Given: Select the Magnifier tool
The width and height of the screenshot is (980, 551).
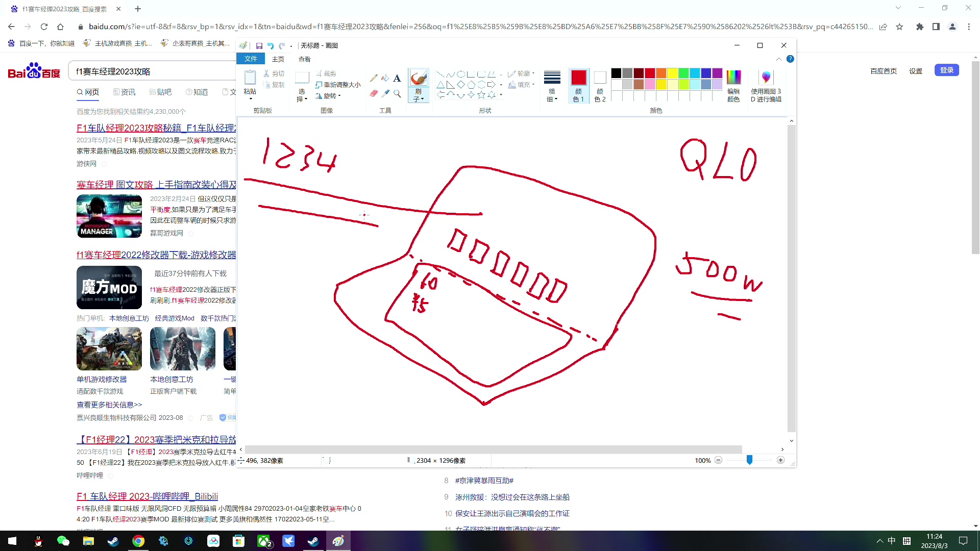Looking at the screenshot, I should tap(397, 94).
